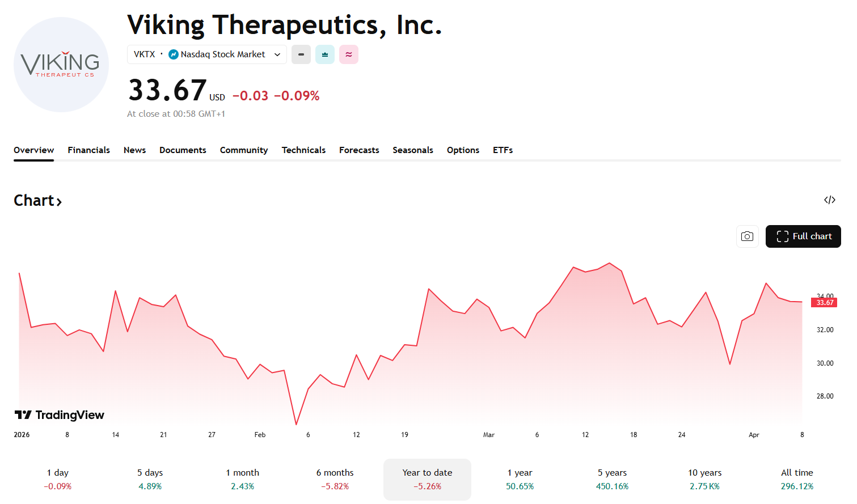Select the All time range option
857x504 pixels.
click(797, 479)
